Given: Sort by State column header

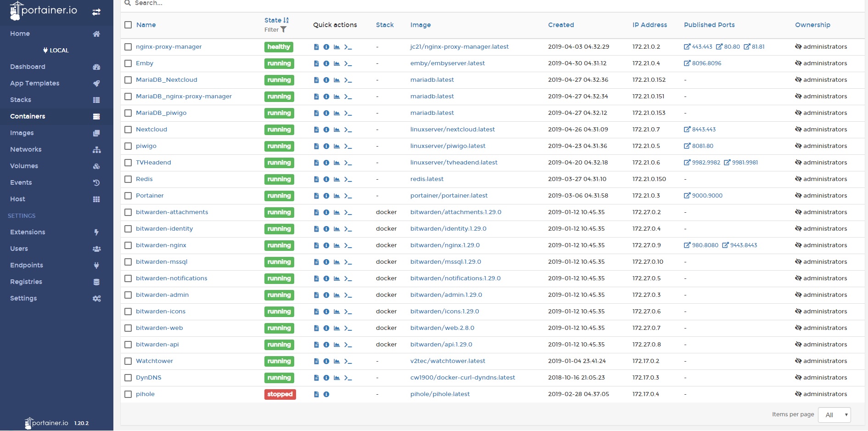Looking at the screenshot, I should [276, 20].
